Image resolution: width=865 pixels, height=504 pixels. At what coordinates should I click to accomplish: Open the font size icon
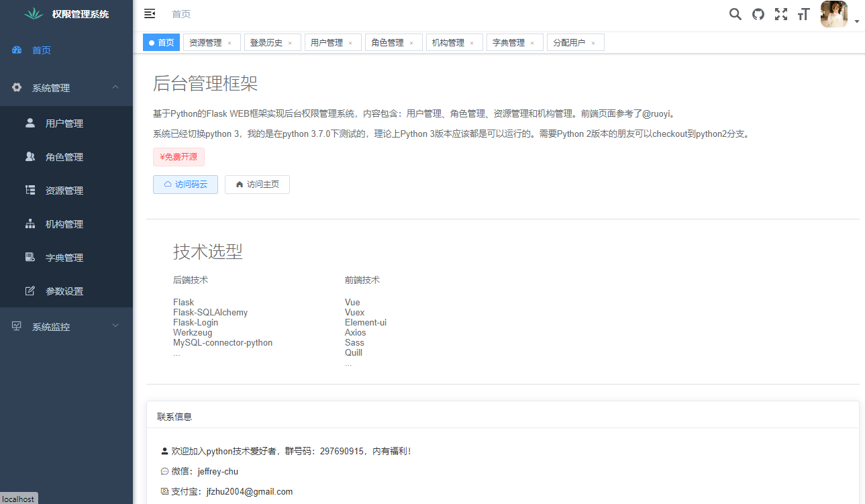pos(804,14)
